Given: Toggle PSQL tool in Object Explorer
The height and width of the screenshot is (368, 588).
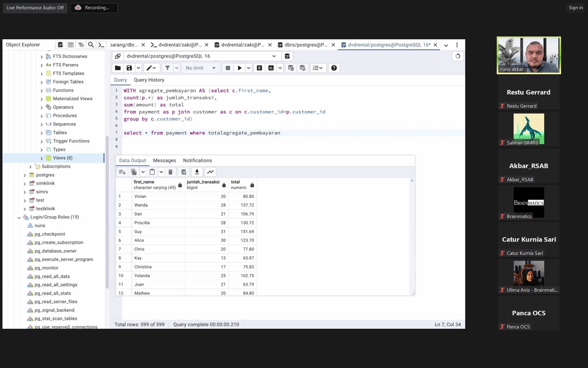Looking at the screenshot, I should click(x=101, y=45).
